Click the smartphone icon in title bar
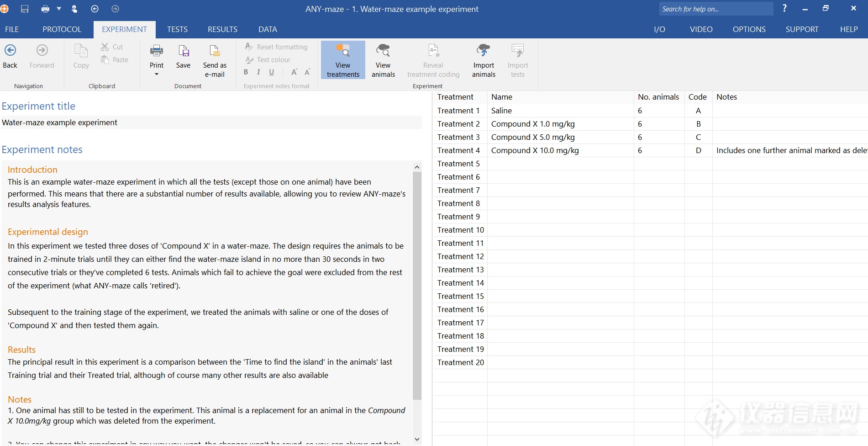The image size is (868, 446). tap(74, 9)
